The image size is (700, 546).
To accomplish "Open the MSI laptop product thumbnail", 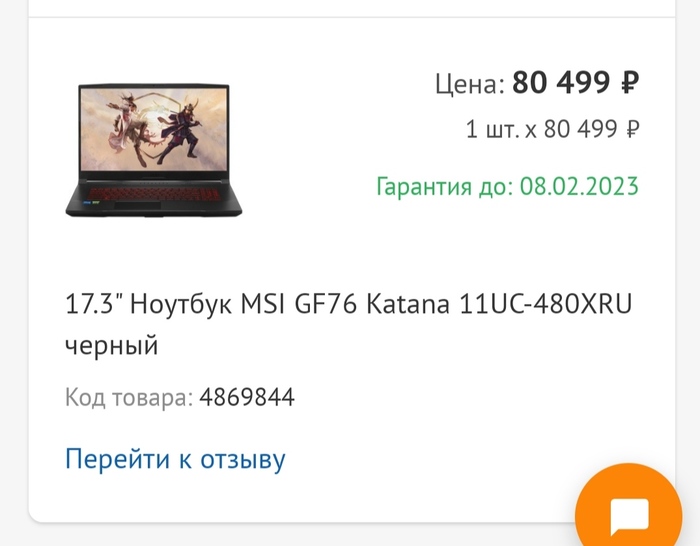I will (154, 150).
